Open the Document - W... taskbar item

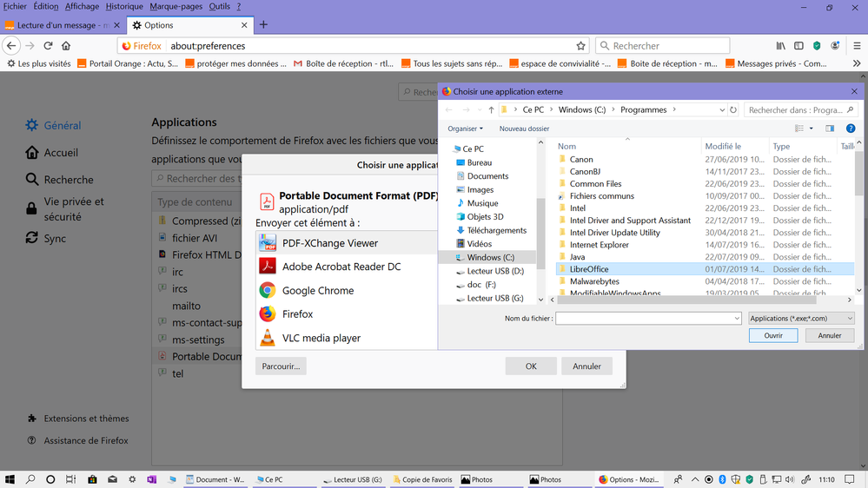[x=215, y=479]
